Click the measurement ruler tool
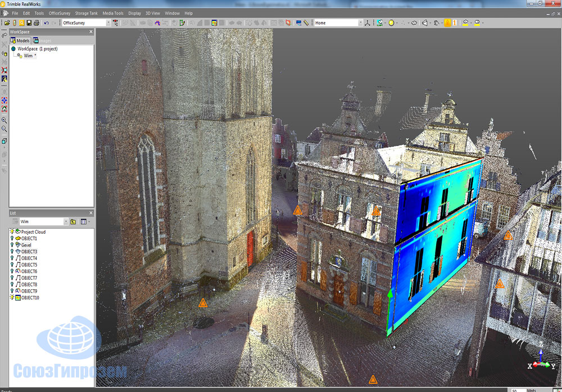The image size is (562, 392). pyautogui.click(x=306, y=23)
